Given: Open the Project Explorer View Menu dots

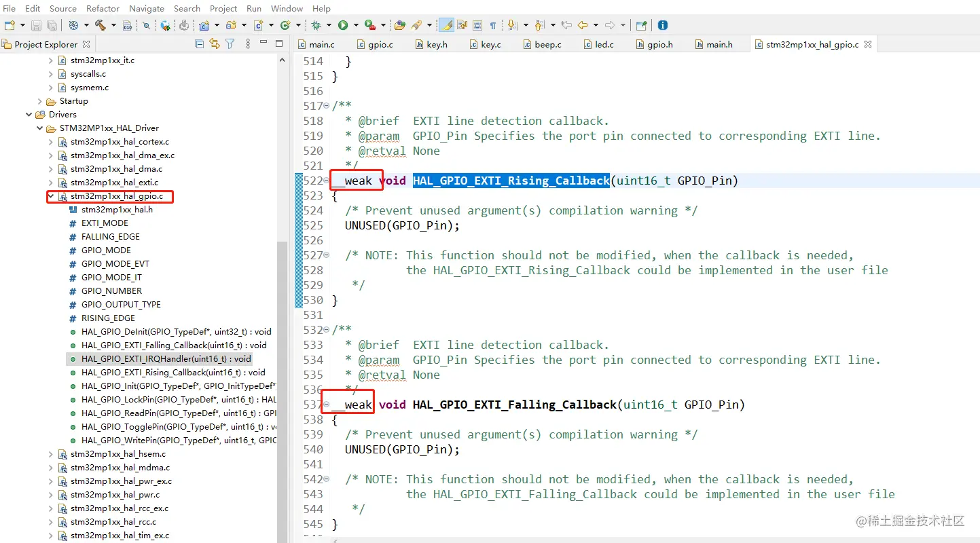Looking at the screenshot, I should tap(247, 44).
